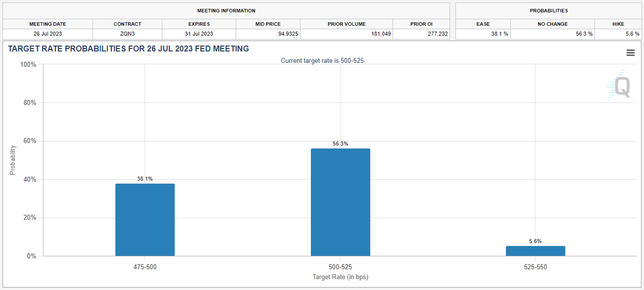Click the Target Rate Probabilities chart title
This screenshot has height=290, width=644.
(x=129, y=48)
